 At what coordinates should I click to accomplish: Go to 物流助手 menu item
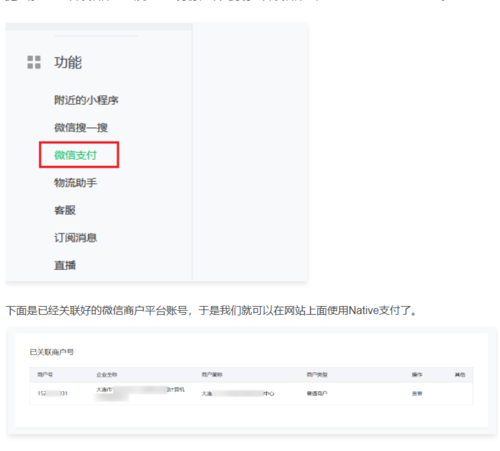click(x=75, y=183)
